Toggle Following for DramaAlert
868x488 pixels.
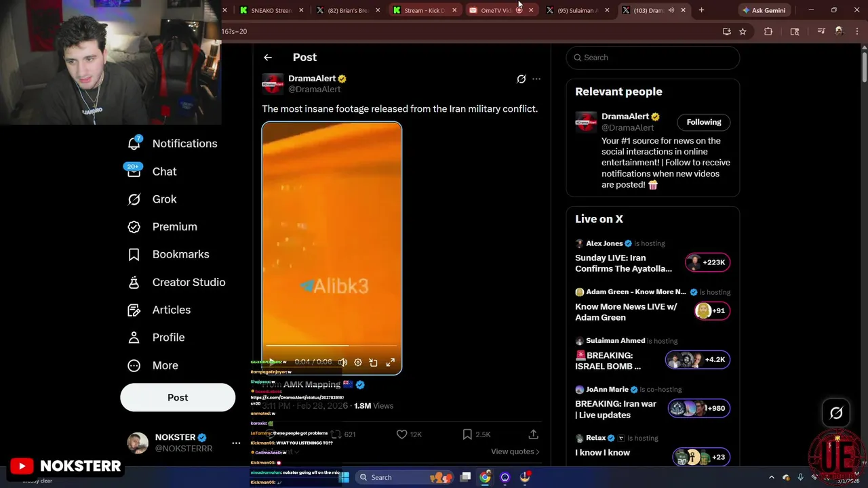click(704, 122)
